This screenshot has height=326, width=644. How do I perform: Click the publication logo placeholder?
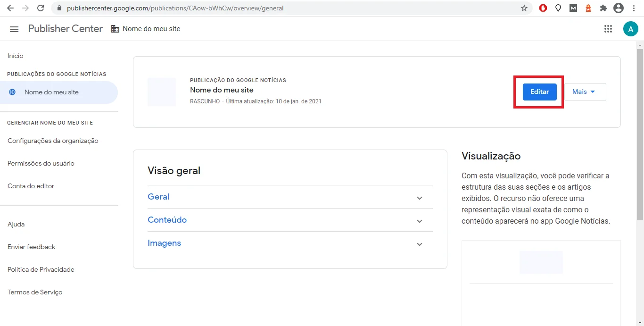click(162, 92)
